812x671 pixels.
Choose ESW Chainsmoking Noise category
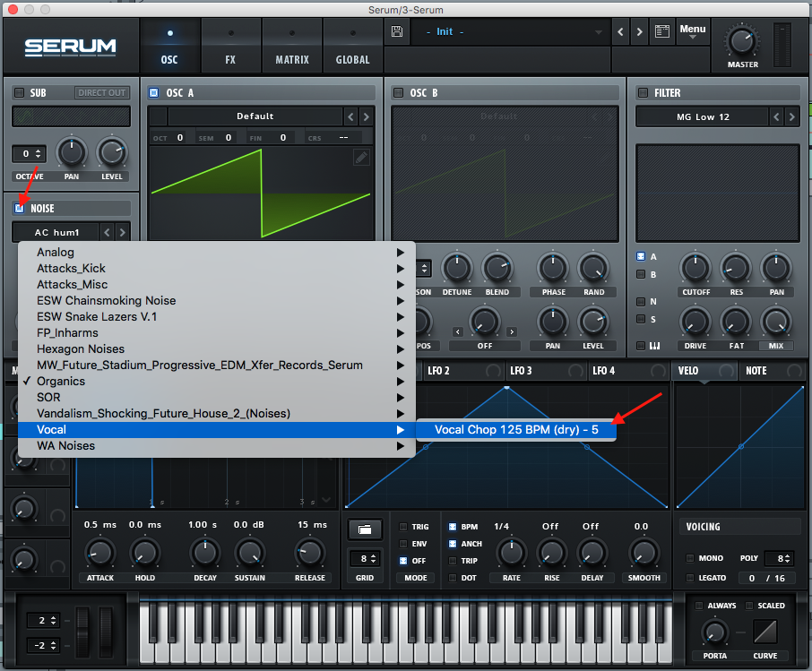[x=217, y=300]
